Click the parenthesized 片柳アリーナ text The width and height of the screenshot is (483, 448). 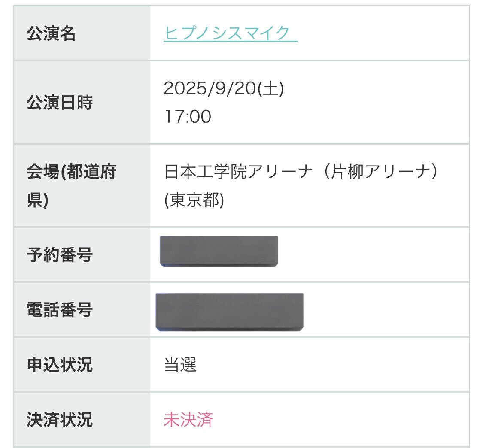(x=380, y=172)
